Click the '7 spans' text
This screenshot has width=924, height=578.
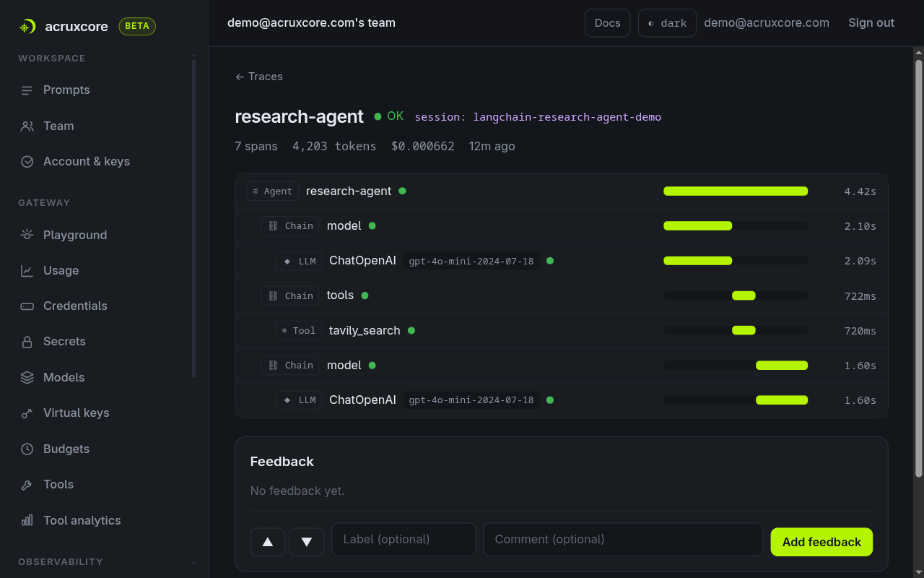(256, 146)
